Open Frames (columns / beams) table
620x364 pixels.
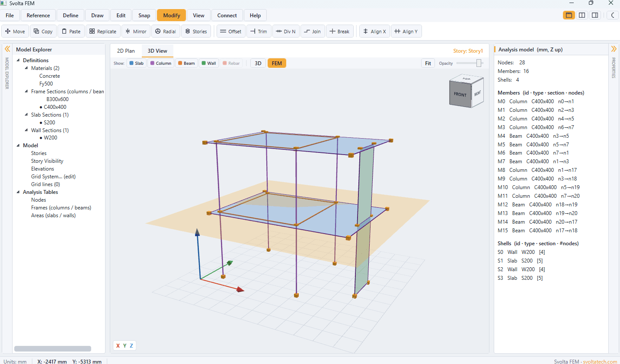point(61,208)
